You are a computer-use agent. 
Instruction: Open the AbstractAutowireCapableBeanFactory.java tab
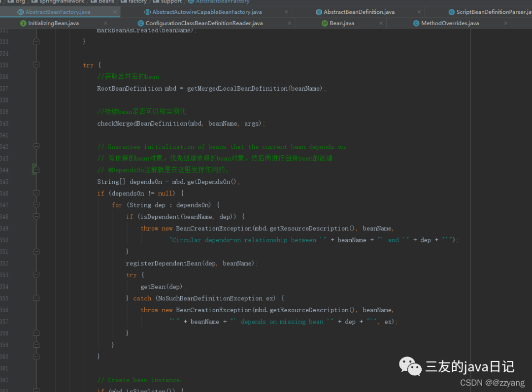click(x=206, y=12)
